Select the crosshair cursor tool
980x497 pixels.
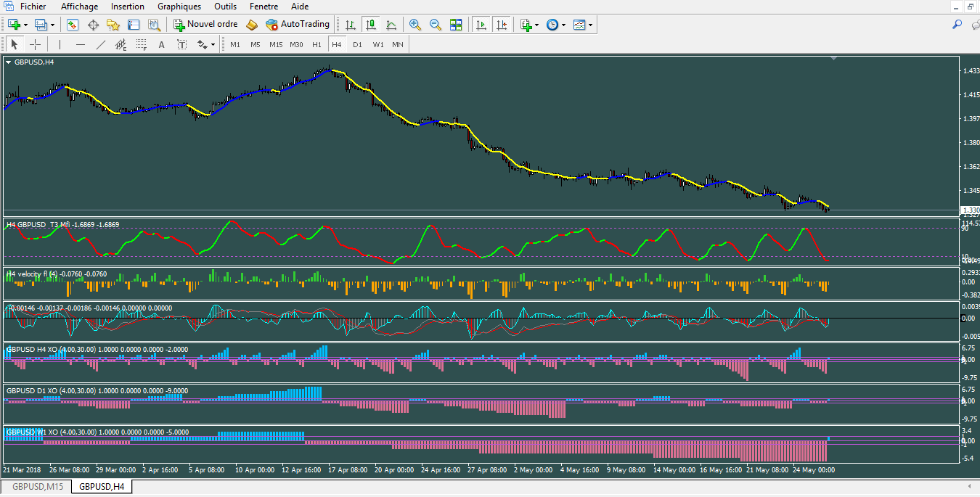coord(35,45)
